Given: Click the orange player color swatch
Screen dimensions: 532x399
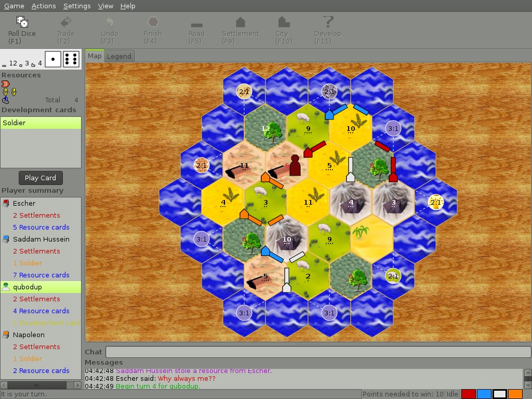Looking at the screenshot, I should [515, 394].
